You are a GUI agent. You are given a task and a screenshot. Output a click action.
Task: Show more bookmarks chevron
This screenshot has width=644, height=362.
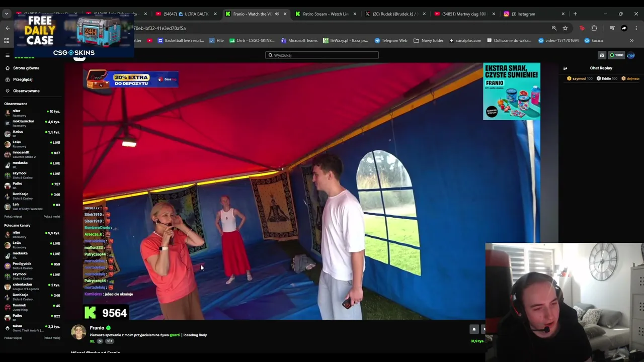pyautogui.click(x=631, y=41)
